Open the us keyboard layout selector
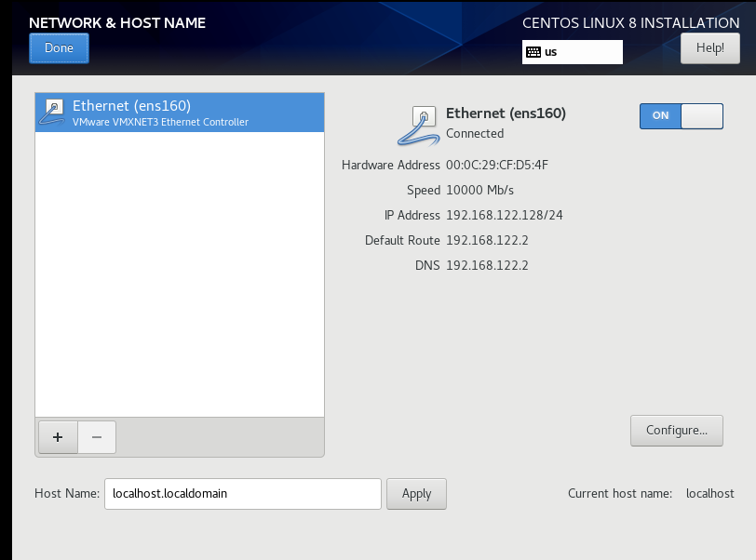This screenshot has width=756, height=560. click(x=573, y=52)
